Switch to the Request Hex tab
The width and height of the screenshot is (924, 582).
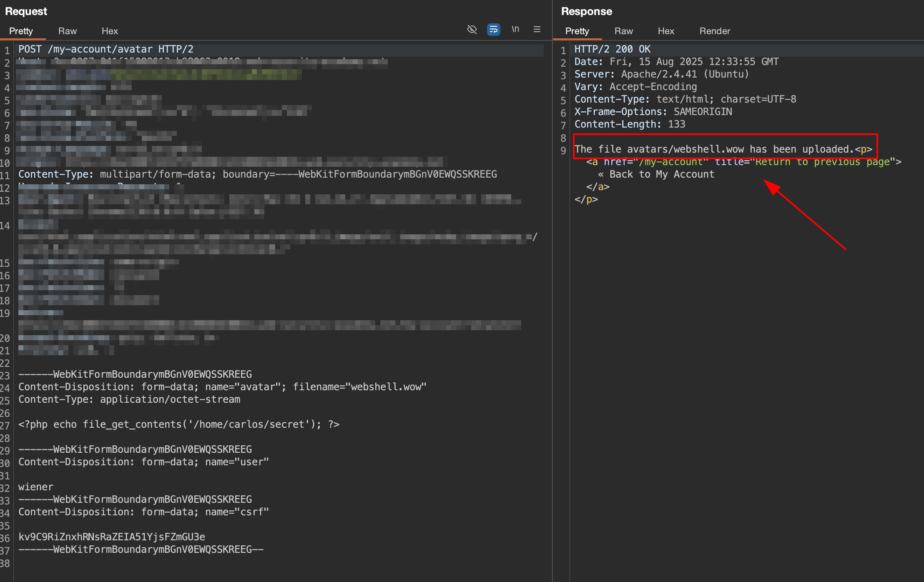coord(110,31)
